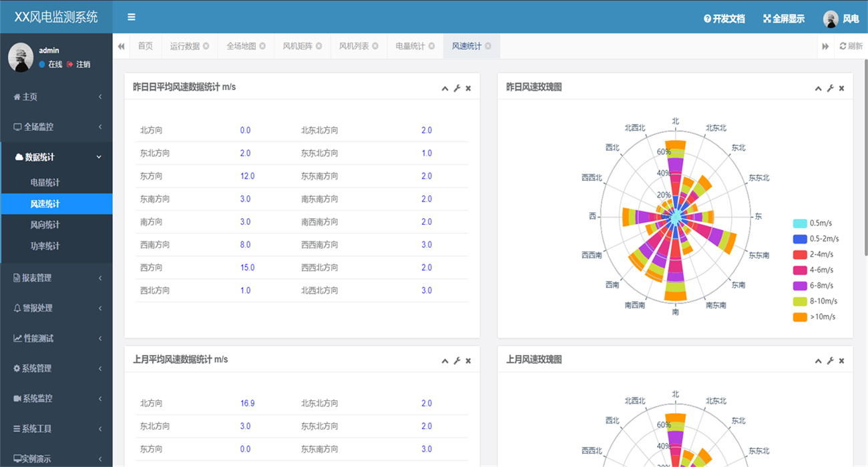The height and width of the screenshot is (467, 868).
Task: Open settings wrench of 昨日日平均风速数据统计 panel
Action: tap(457, 88)
